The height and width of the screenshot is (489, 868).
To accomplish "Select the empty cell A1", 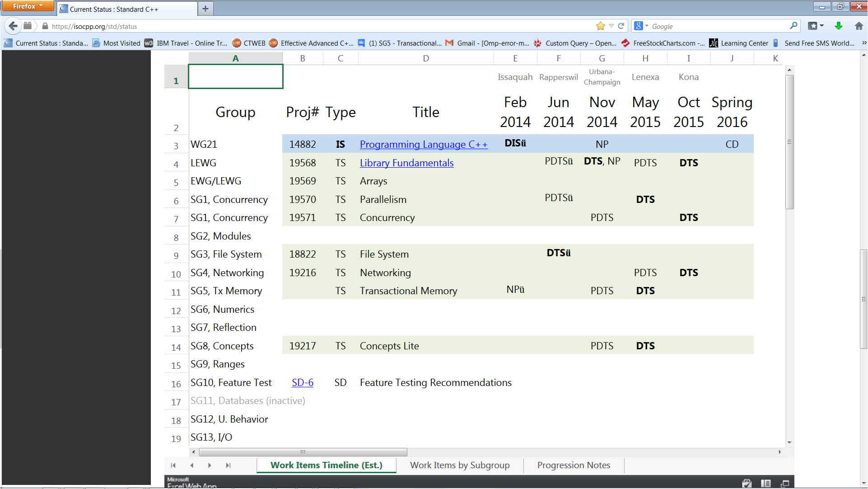I will click(235, 76).
